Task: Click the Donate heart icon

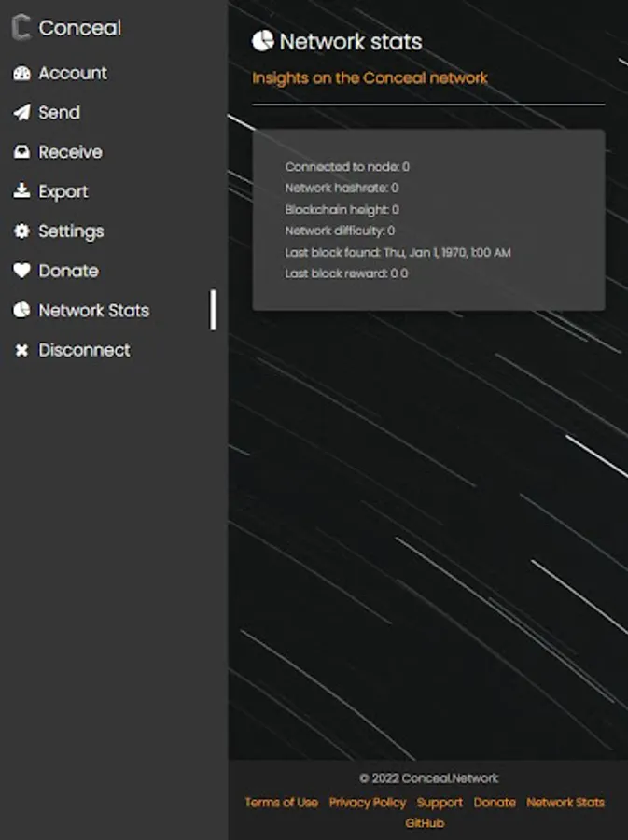Action: point(21,271)
